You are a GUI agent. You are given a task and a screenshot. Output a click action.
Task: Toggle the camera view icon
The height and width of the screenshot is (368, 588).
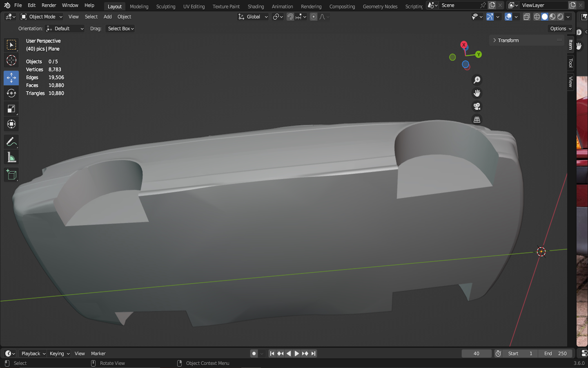pos(477,107)
